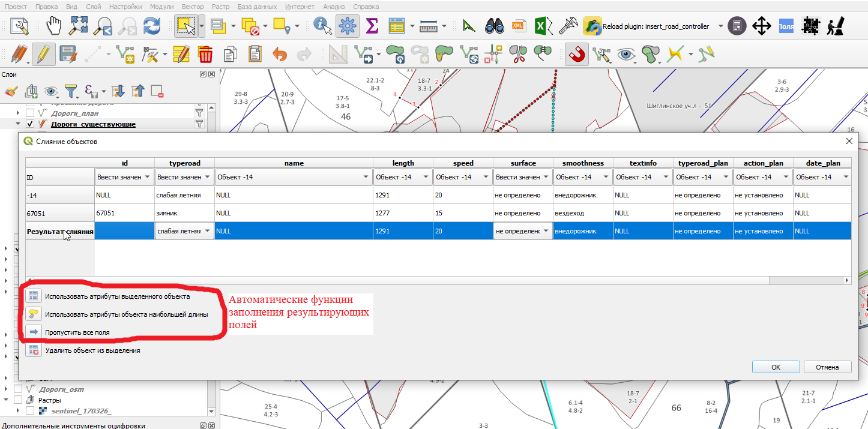Click the red trash Delete Selected icon
This screenshot has width=868, height=429.
coord(205,55)
